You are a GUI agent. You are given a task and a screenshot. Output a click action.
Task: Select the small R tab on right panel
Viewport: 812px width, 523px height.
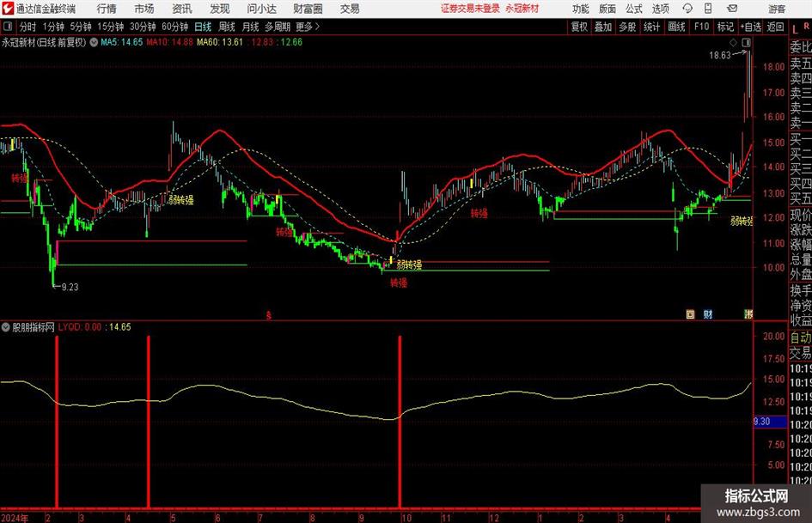point(806,26)
